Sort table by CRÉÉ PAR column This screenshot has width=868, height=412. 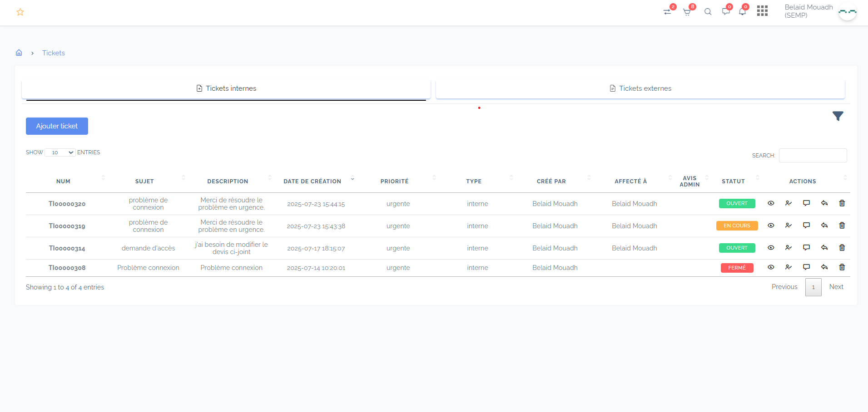pyautogui.click(x=551, y=181)
